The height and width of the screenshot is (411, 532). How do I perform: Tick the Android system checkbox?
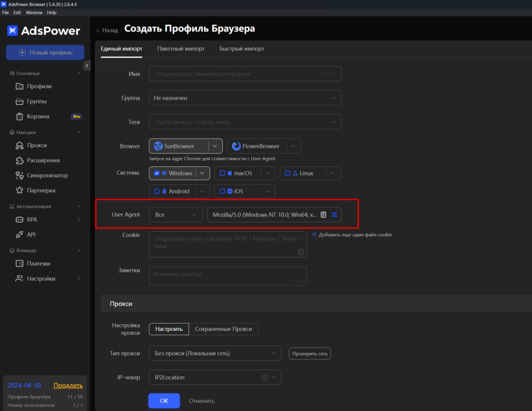157,191
